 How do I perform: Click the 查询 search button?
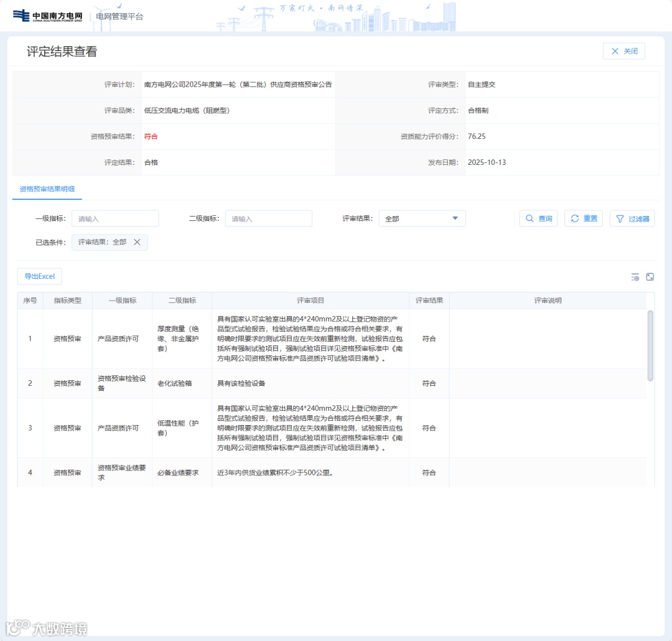point(538,218)
